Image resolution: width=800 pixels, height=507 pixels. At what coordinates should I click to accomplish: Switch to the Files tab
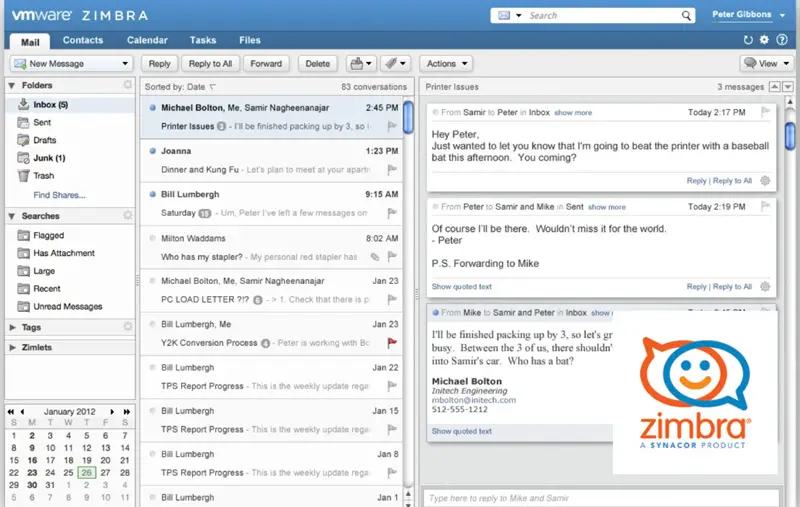tap(249, 40)
